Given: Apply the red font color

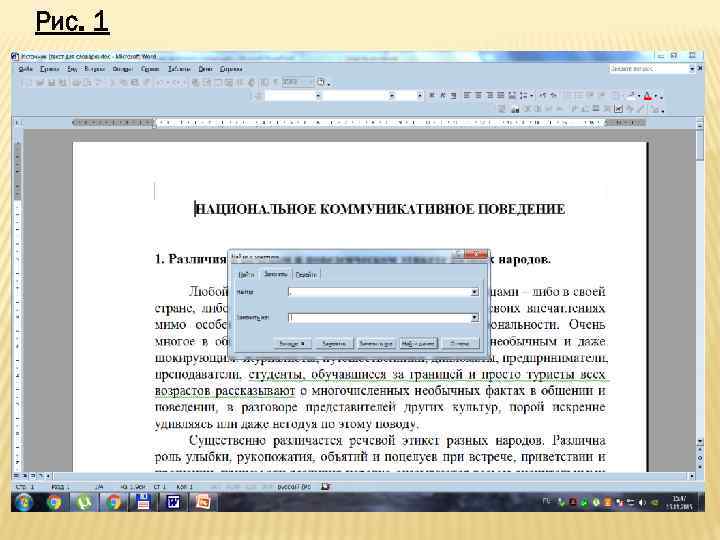Looking at the screenshot, I should [x=647, y=96].
